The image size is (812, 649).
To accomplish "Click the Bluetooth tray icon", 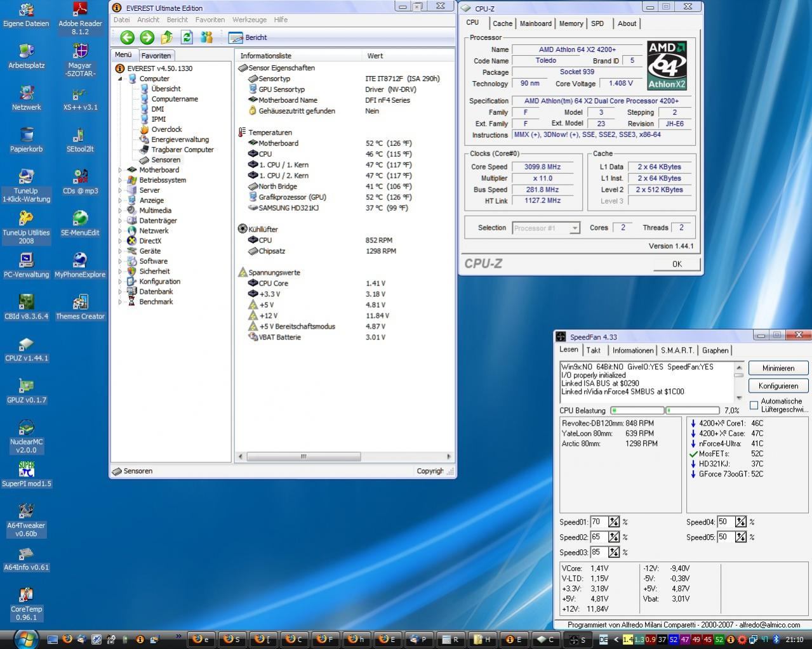I will point(775,639).
